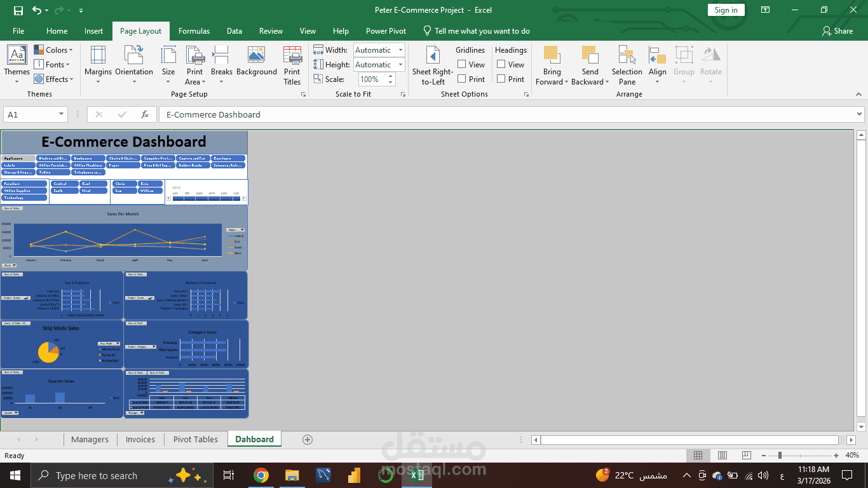
Task: Open the Breaks menu
Action: pyautogui.click(x=222, y=65)
